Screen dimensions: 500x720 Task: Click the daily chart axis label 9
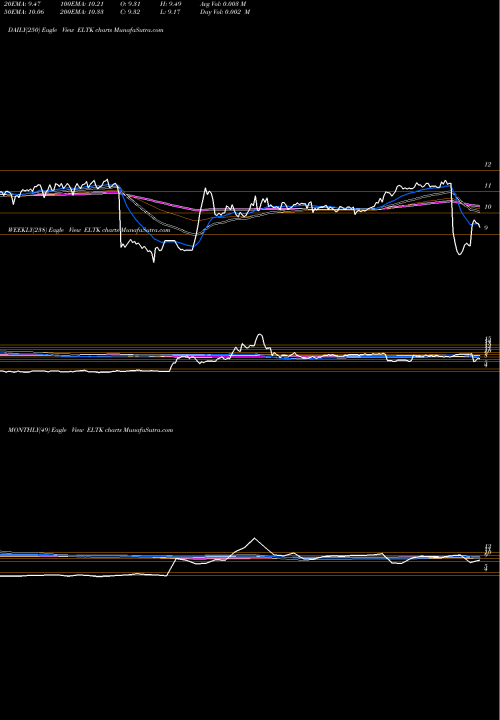(x=486, y=228)
